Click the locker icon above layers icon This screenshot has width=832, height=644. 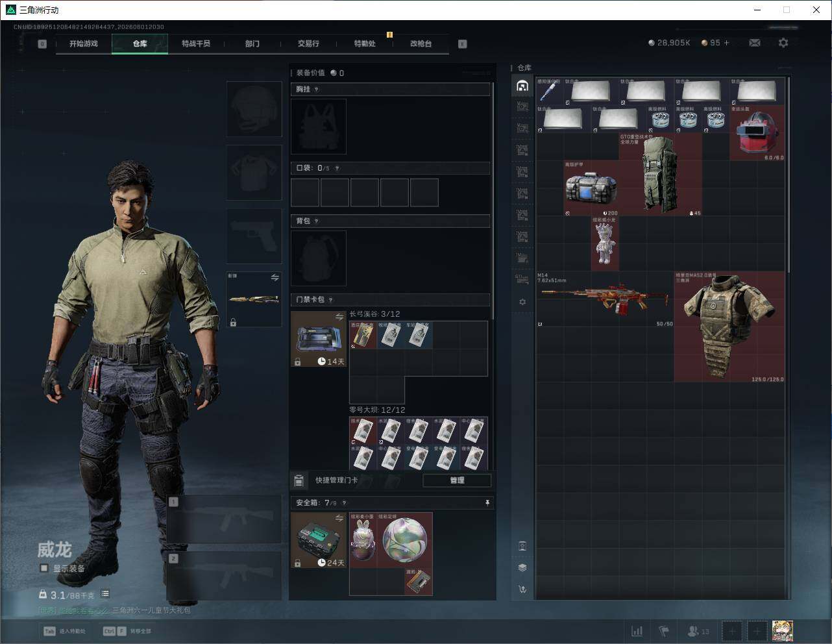pyautogui.click(x=522, y=546)
